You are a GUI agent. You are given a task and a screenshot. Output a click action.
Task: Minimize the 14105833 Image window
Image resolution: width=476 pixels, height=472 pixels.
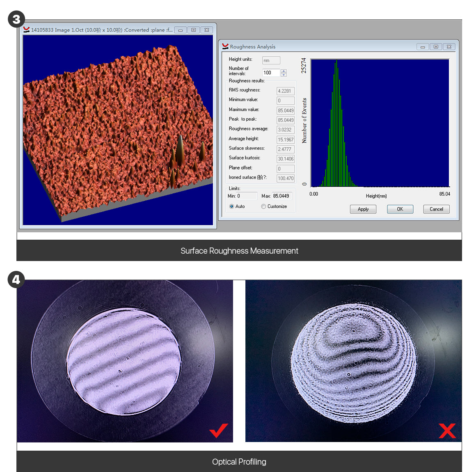tap(180, 30)
